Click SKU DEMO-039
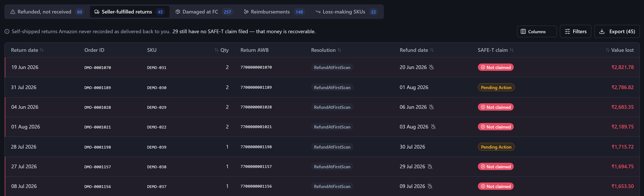The image size is (644, 196). pyautogui.click(x=156, y=147)
